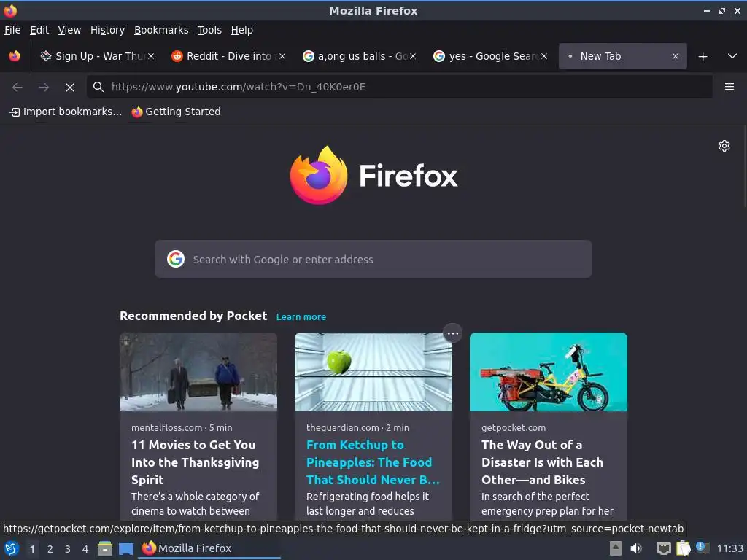The width and height of the screenshot is (747, 560).
Task: Open the File menu
Action: [12, 30]
